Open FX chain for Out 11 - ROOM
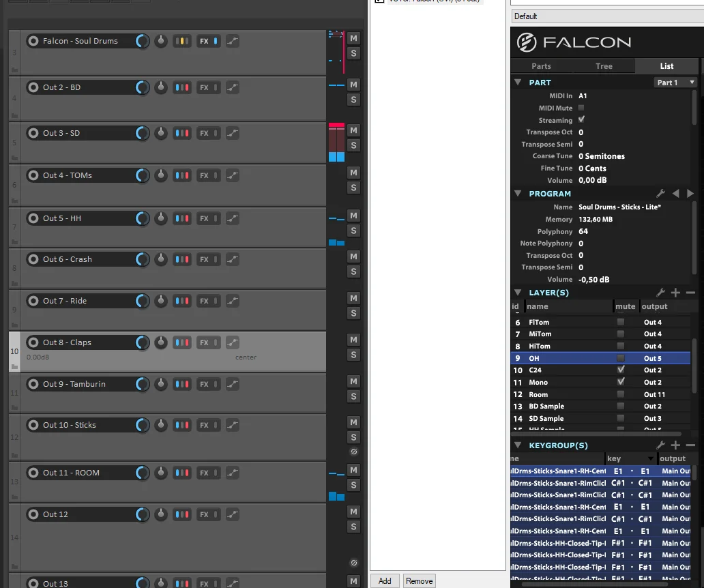 (204, 473)
